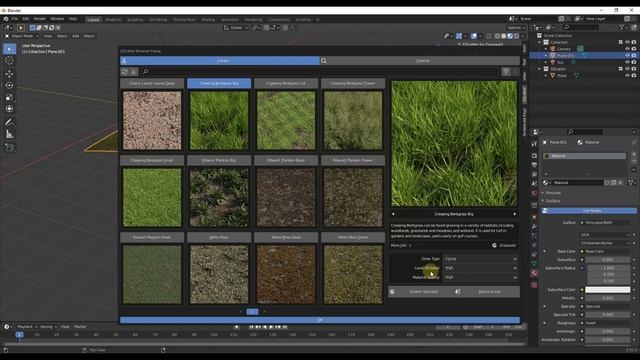Screen dimensions: 640x360
Task: Show previous preview image arrow
Action: [x=393, y=214]
